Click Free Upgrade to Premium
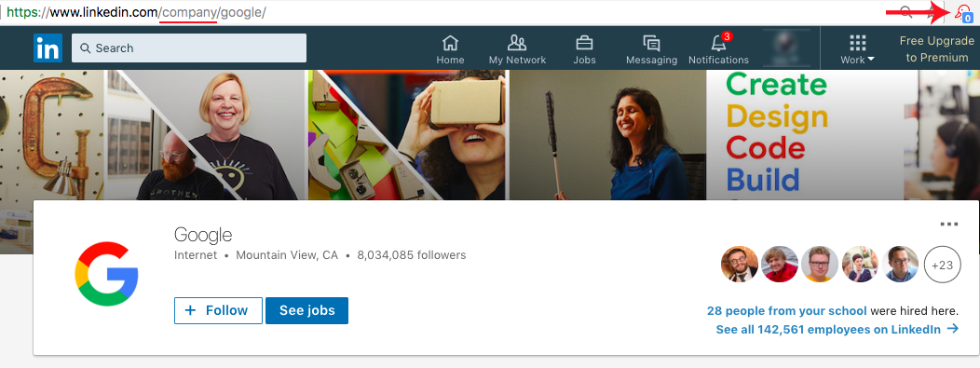 (937, 48)
